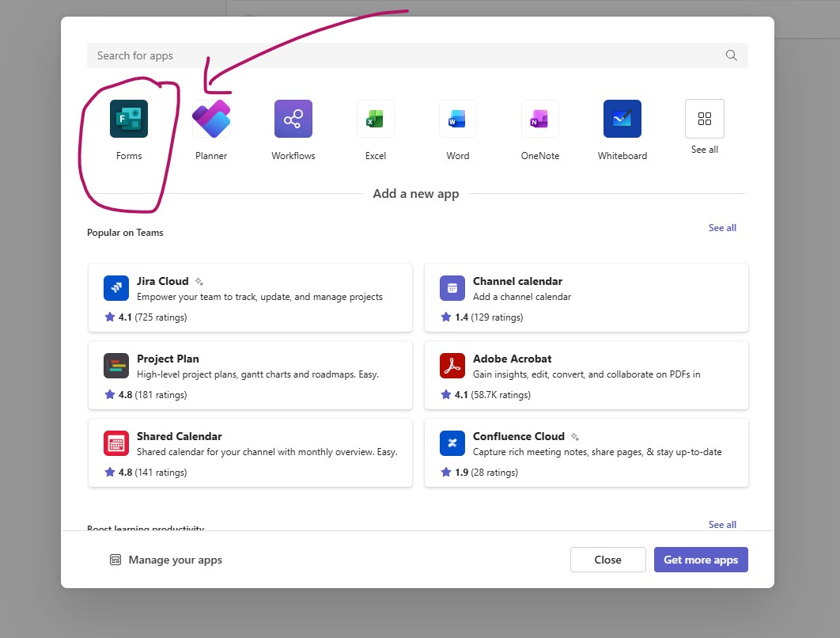Click See all for Popular on Teams
This screenshot has height=638, width=840.
pos(721,228)
